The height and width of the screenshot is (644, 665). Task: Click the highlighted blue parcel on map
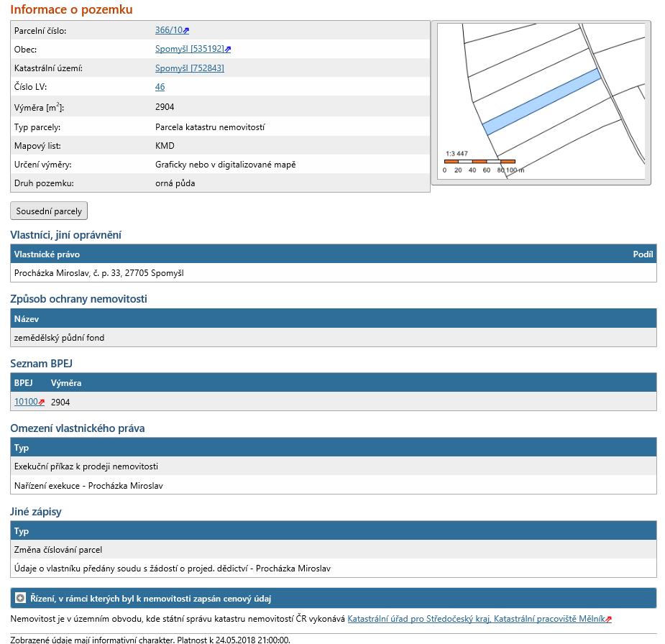tap(541, 102)
